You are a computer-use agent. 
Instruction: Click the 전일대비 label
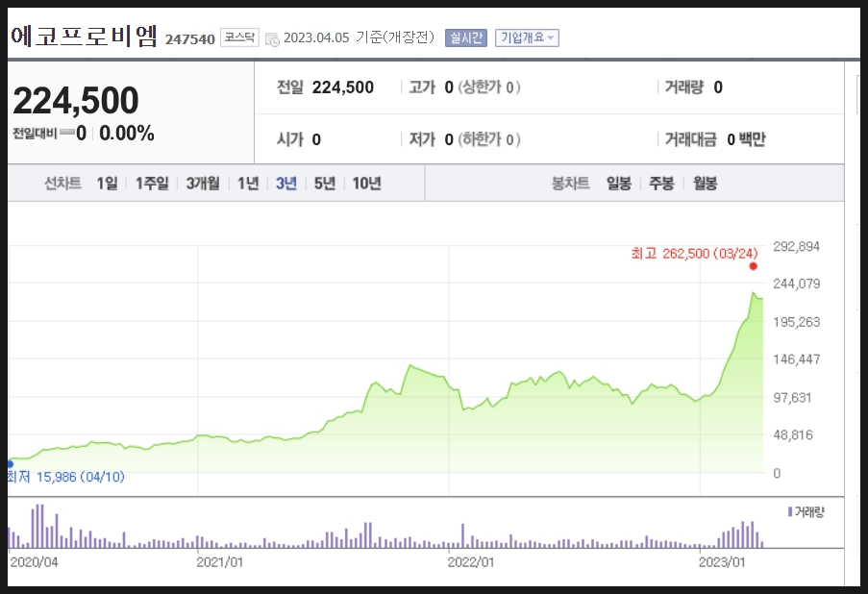35,134
